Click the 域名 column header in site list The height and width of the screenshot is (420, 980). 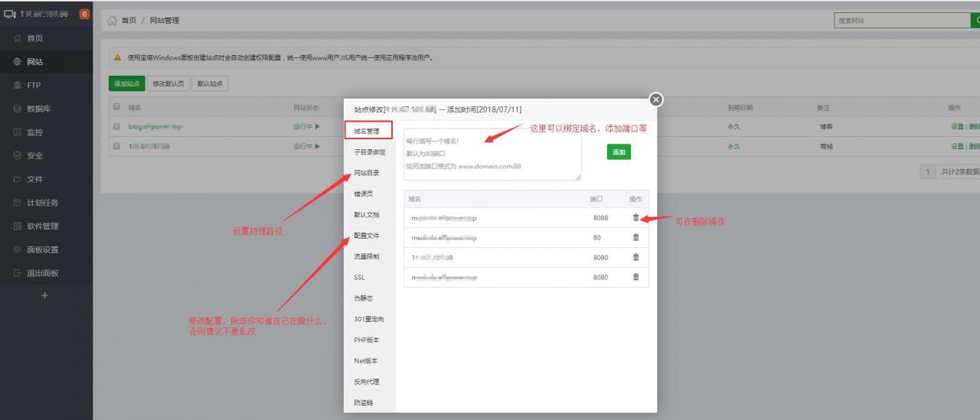(x=134, y=108)
